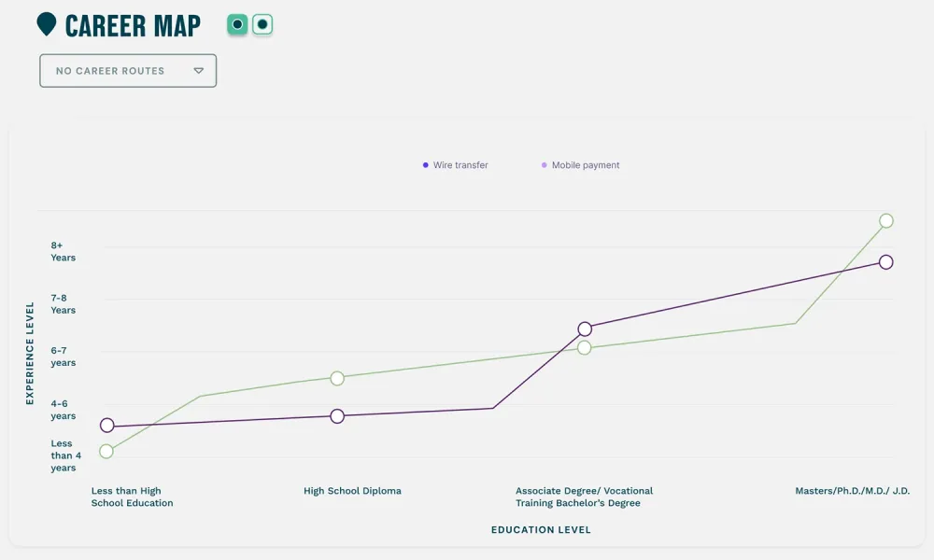This screenshot has height=560, width=934.
Task: Click the High School Diploma axis label
Action: click(352, 491)
